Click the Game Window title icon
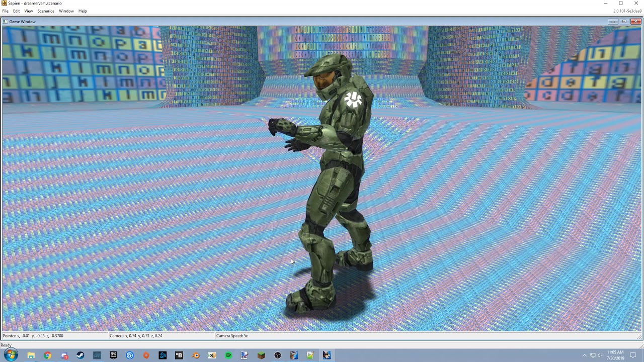The height and width of the screenshot is (362, 644). point(5,22)
